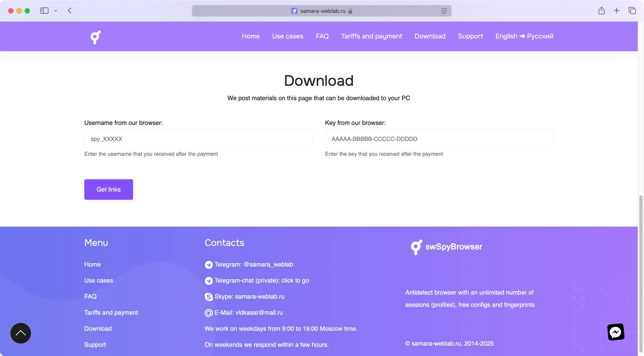
Task: Open Tariffs and payment in the top nav
Action: pos(371,36)
